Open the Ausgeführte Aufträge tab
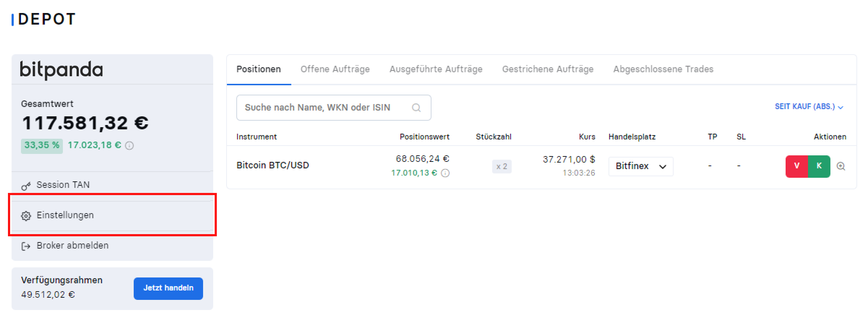868x323 pixels. (436, 69)
